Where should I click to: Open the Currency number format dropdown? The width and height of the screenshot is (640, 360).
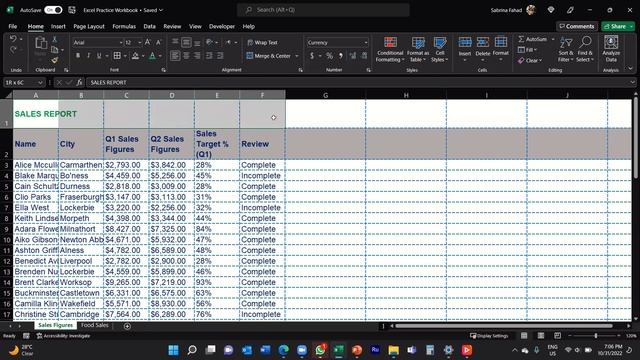click(366, 42)
